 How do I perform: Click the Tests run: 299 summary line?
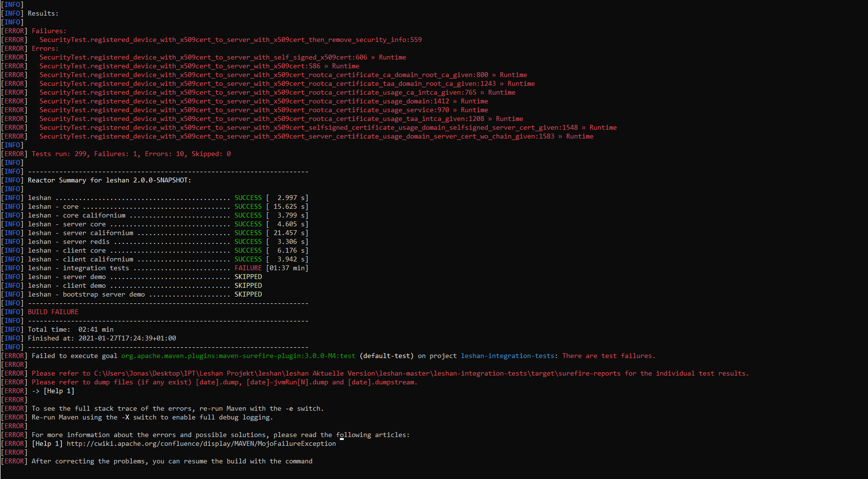(130, 154)
